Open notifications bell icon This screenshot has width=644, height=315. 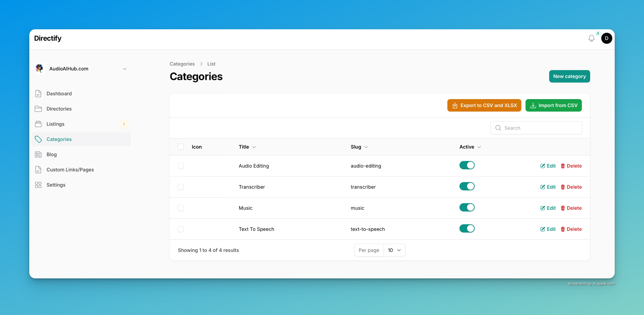coord(591,38)
